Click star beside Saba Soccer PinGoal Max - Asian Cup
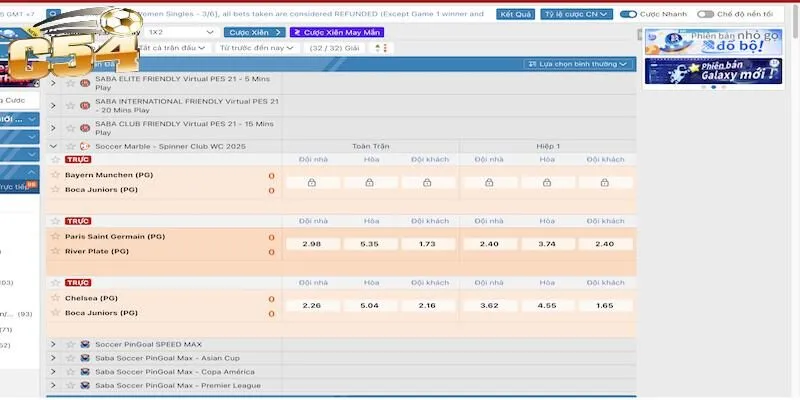800x400 pixels. 70,358
